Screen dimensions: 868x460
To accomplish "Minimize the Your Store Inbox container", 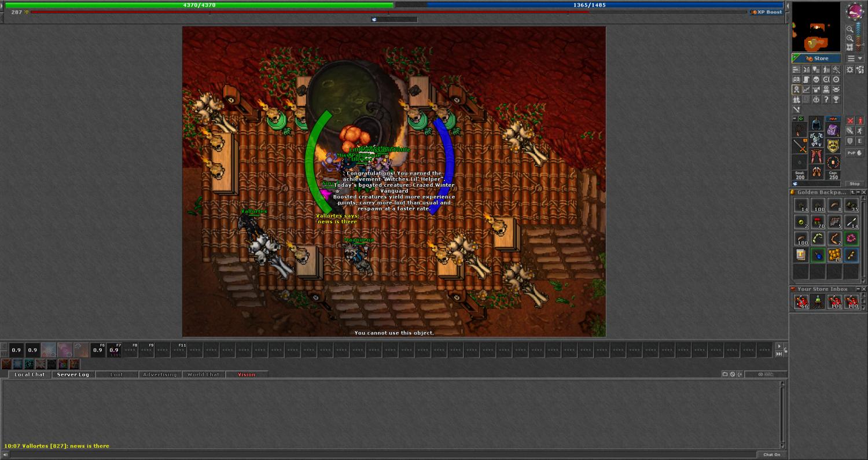I will (858, 289).
